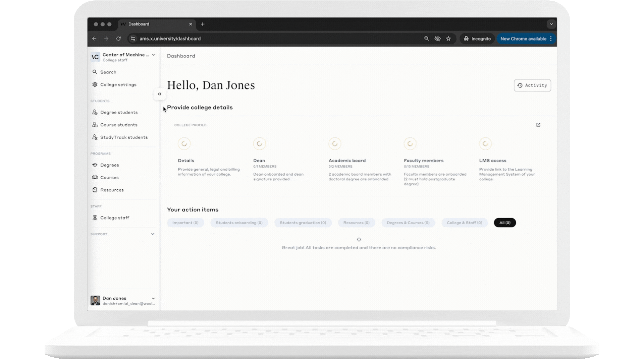Open College settings via the gear icon
644x362 pixels.
point(118,84)
